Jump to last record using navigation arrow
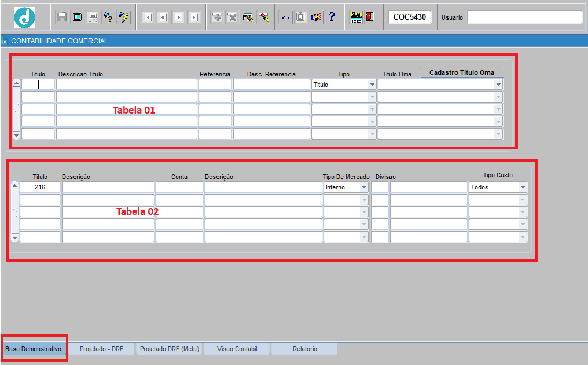Viewport: 588px width, 365px height. [x=194, y=17]
